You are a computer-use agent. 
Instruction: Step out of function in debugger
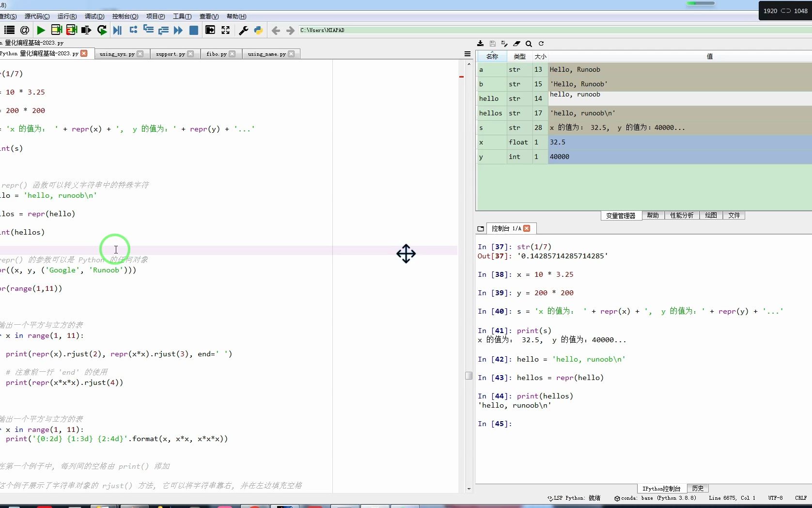pyautogui.click(x=163, y=30)
